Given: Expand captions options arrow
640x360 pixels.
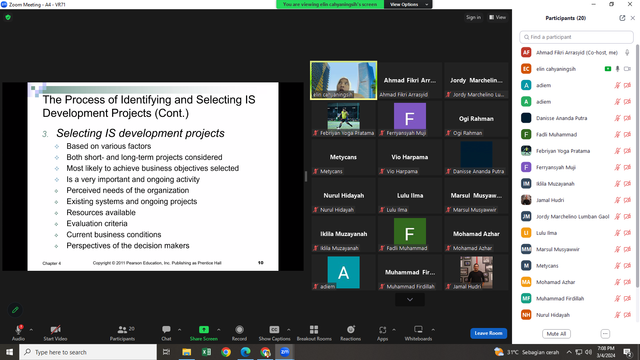Looking at the screenshot, I should [289, 329].
